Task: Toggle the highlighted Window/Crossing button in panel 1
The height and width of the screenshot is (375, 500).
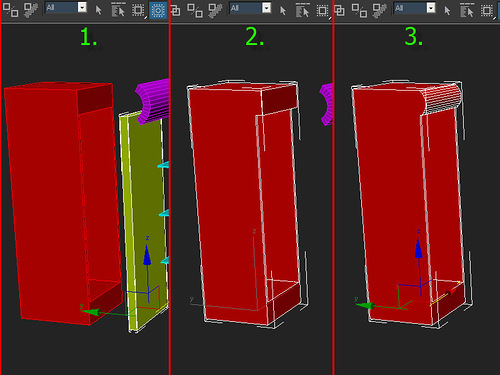Action: pyautogui.click(x=158, y=10)
